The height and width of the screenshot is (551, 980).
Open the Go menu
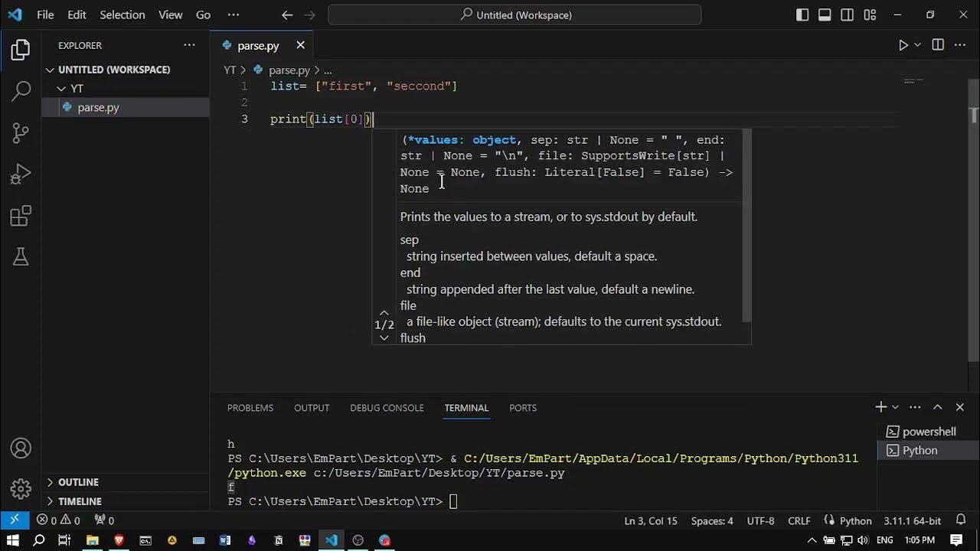pos(203,15)
